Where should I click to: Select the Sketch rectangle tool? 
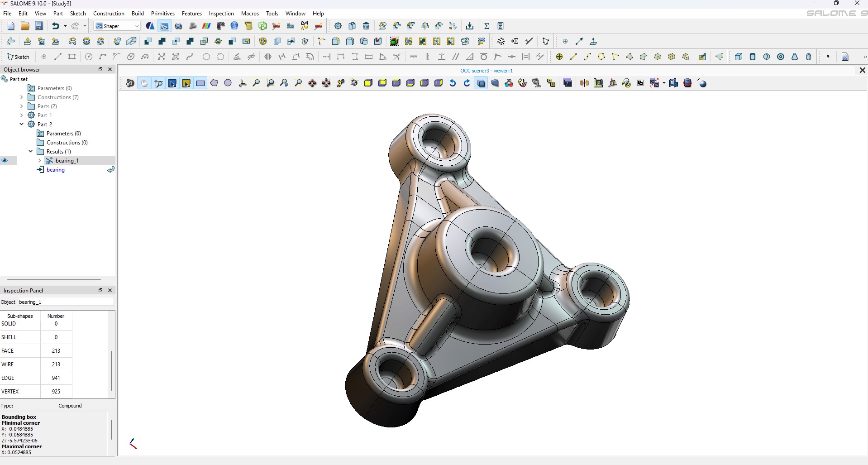(72, 57)
